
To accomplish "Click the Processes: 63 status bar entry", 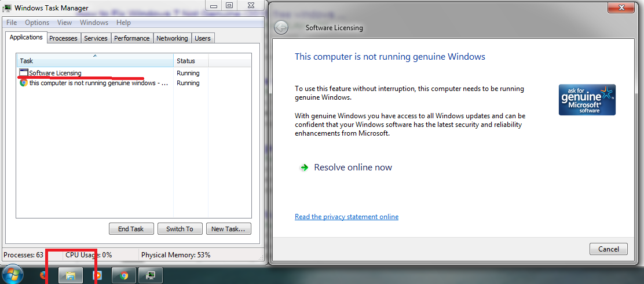I will (23, 255).
